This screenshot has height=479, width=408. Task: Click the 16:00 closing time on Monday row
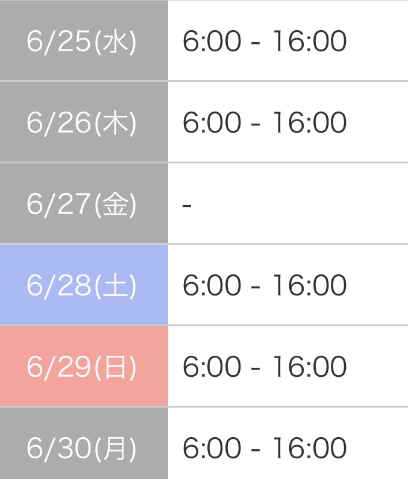[x=310, y=448]
